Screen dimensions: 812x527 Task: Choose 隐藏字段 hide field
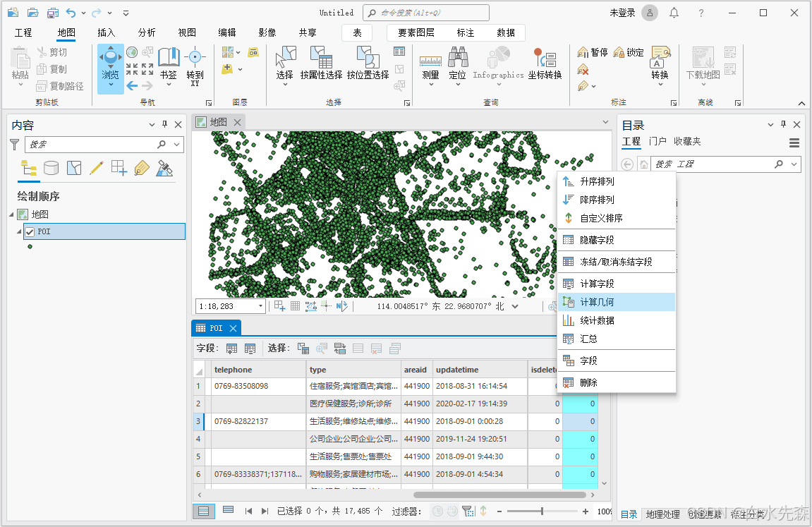(617, 240)
